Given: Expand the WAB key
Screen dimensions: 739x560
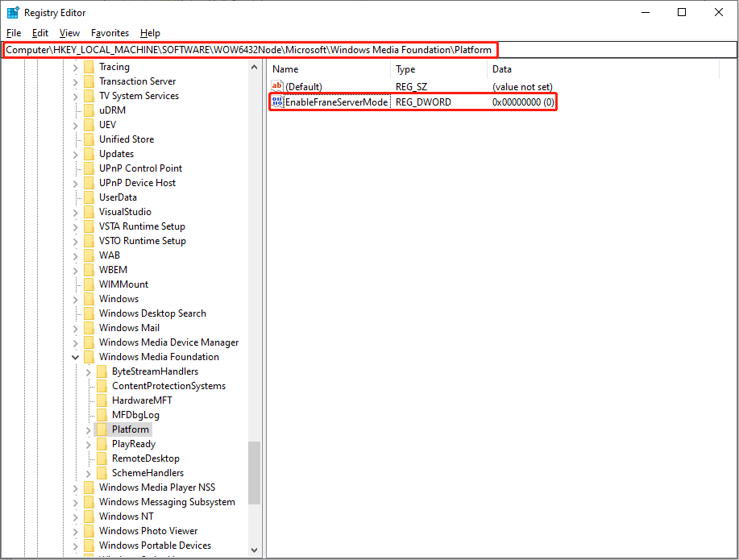Looking at the screenshot, I should (76, 256).
